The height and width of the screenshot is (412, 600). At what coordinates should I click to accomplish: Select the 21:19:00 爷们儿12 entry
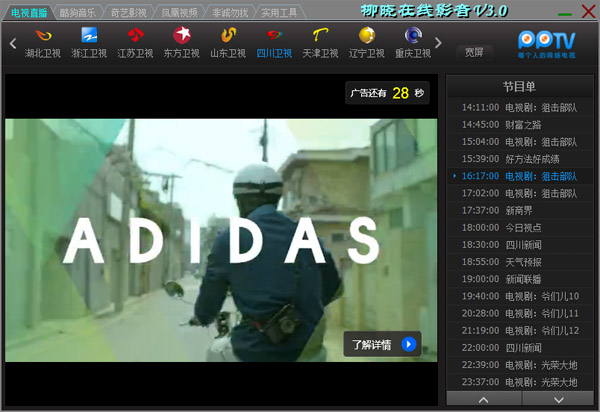(520, 331)
